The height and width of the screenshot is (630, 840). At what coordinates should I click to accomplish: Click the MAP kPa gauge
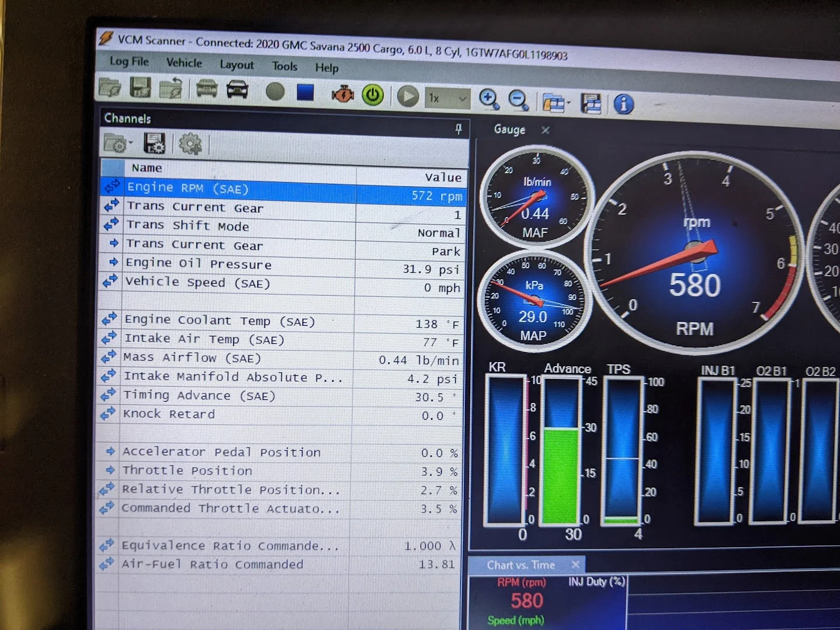[x=534, y=302]
